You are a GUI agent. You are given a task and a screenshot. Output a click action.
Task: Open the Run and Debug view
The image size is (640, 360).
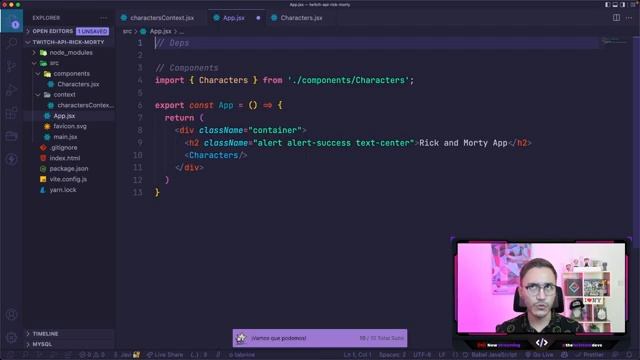point(11,89)
